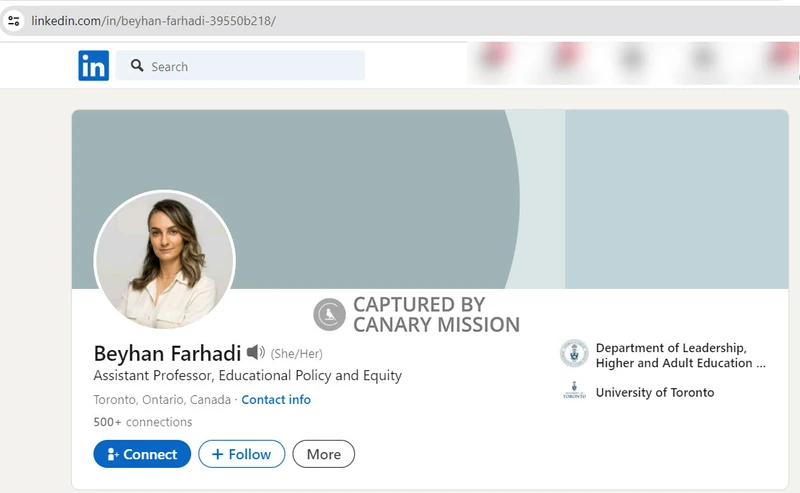Image resolution: width=800 pixels, height=493 pixels.
Task: Open the 500+ connections link
Action: (143, 422)
